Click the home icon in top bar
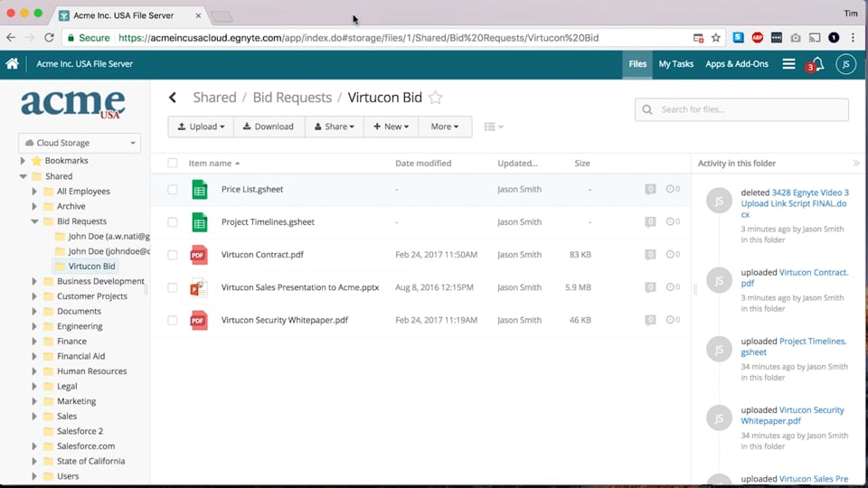 tap(13, 64)
